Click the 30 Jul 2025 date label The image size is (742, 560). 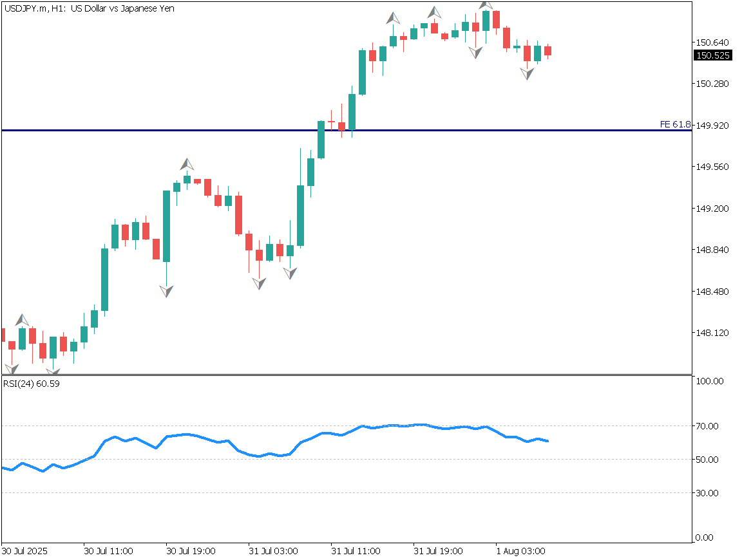(x=24, y=552)
